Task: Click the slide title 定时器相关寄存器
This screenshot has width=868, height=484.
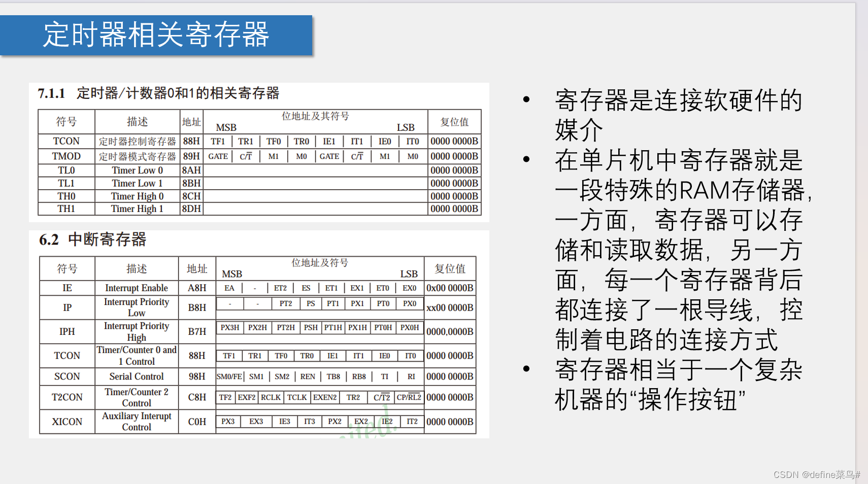Action: pyautogui.click(x=156, y=34)
